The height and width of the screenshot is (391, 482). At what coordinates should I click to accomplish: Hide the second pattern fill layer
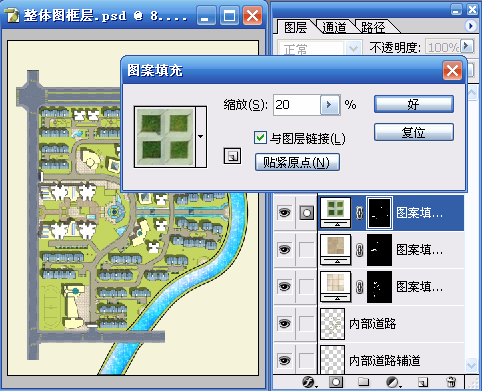point(284,250)
